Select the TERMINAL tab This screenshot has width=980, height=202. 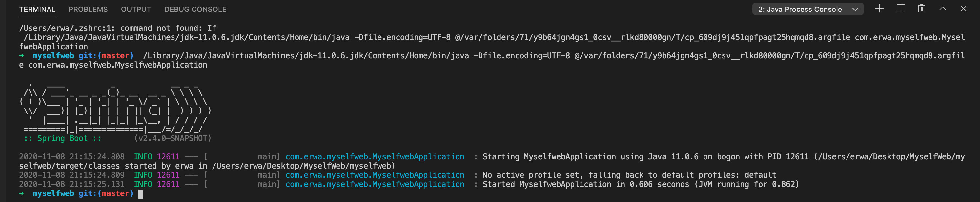37,9
